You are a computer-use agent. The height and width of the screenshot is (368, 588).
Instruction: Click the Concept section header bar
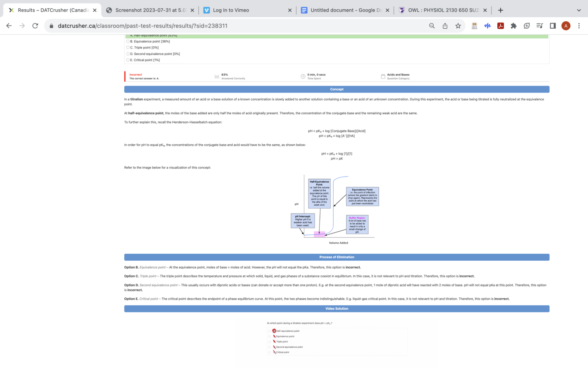[337, 89]
